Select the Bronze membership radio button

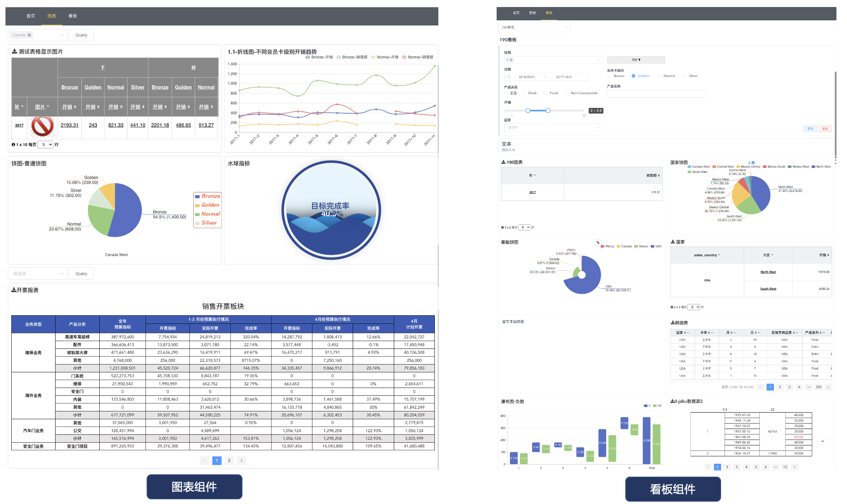609,76
